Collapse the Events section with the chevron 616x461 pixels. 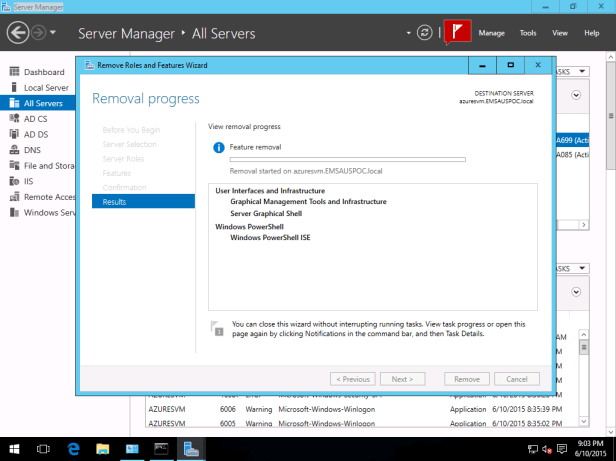point(578,292)
